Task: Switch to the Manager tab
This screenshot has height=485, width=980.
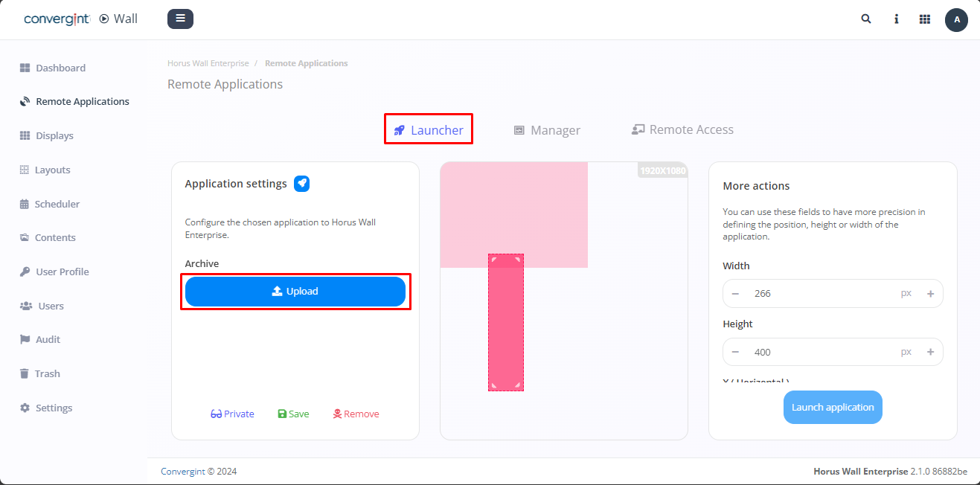Action: (547, 130)
